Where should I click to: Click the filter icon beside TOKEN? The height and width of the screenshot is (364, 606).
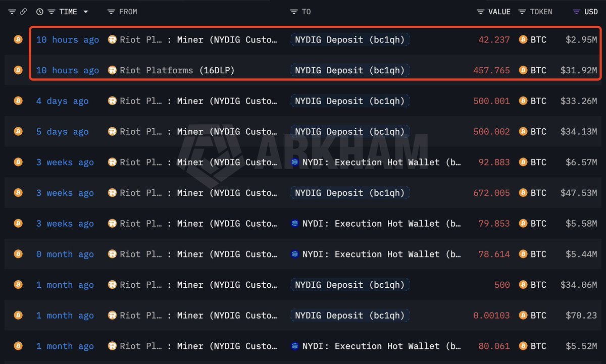pyautogui.click(x=522, y=12)
